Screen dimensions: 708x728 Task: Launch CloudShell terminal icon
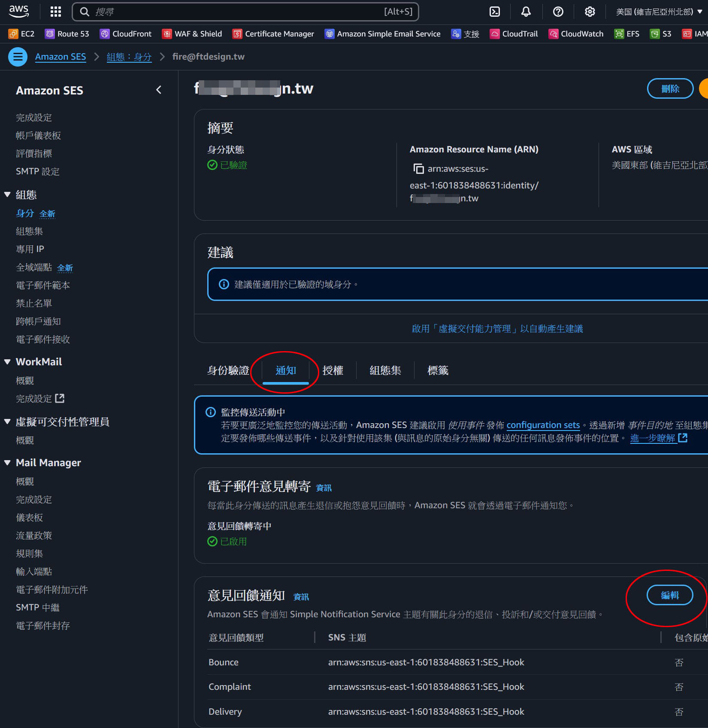(495, 12)
